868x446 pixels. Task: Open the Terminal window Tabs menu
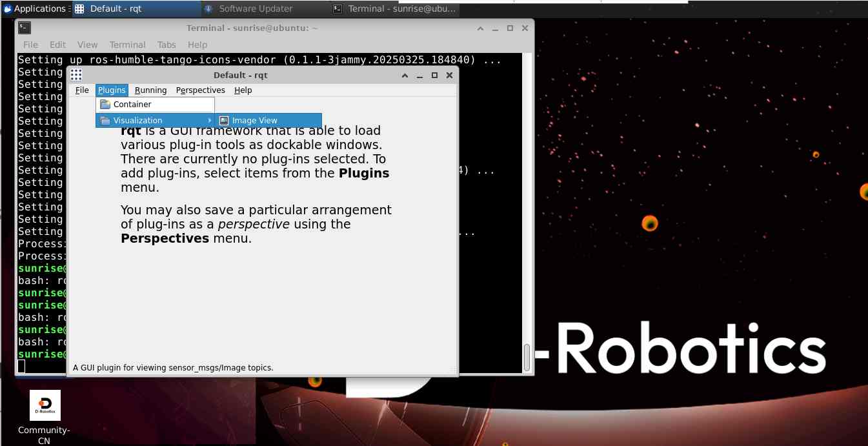(x=167, y=45)
